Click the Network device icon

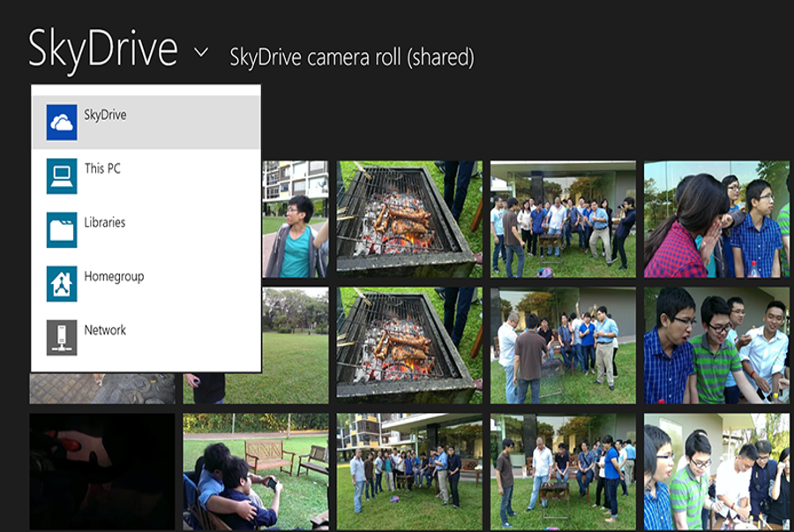point(62,338)
